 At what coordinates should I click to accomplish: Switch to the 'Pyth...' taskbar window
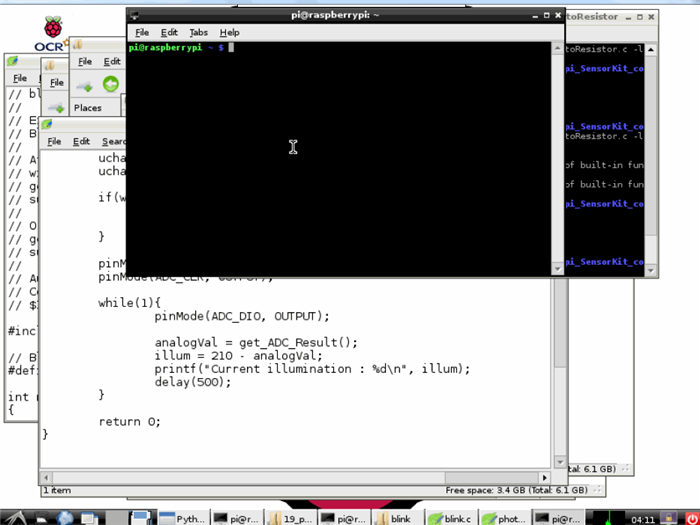click(x=183, y=518)
